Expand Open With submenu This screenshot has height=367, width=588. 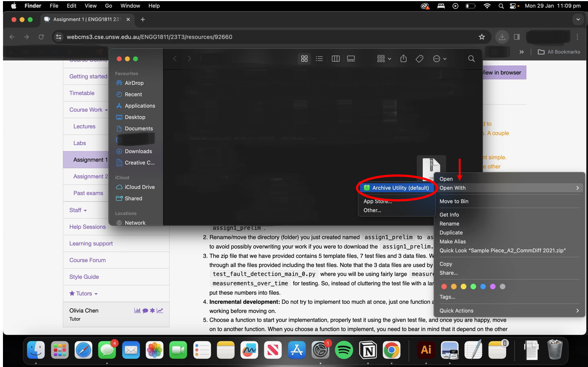[509, 188]
